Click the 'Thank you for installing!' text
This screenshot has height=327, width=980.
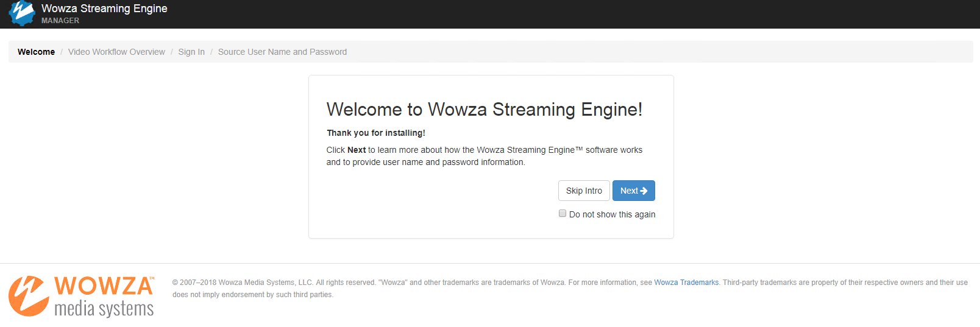click(375, 133)
